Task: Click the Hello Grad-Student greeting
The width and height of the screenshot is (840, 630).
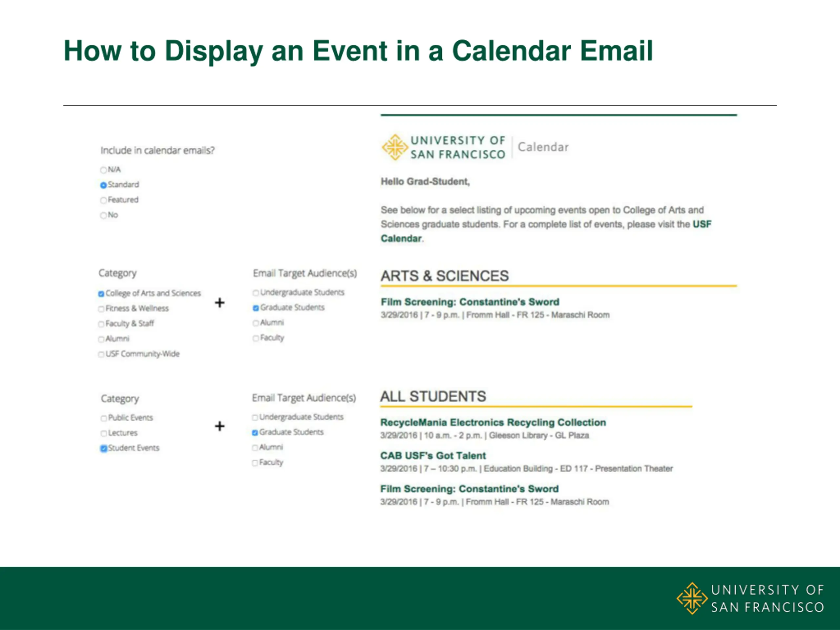Action: point(425,181)
